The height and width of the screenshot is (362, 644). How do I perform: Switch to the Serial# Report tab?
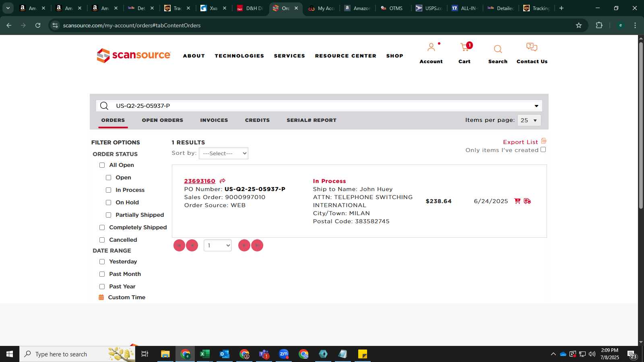(x=312, y=120)
